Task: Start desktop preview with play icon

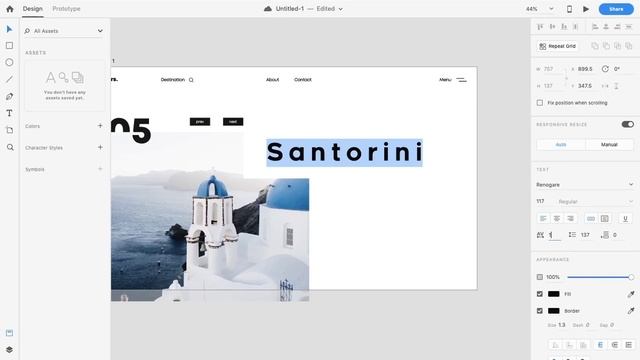Action: click(586, 9)
